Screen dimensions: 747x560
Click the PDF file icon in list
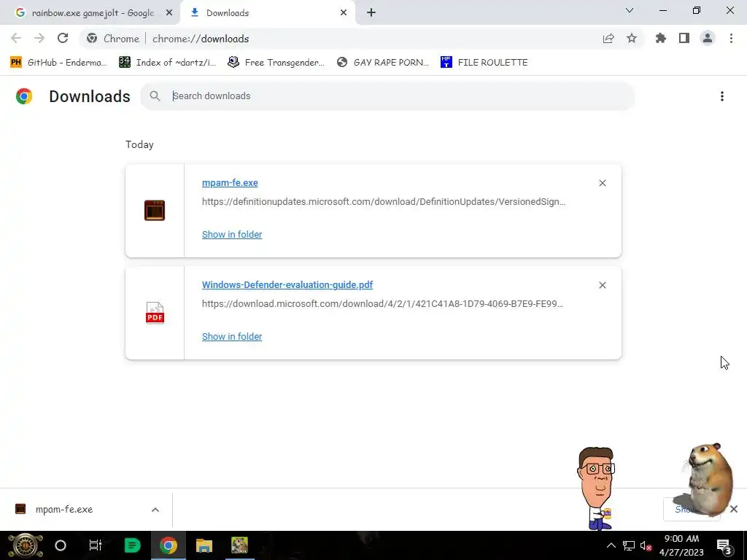pos(155,313)
